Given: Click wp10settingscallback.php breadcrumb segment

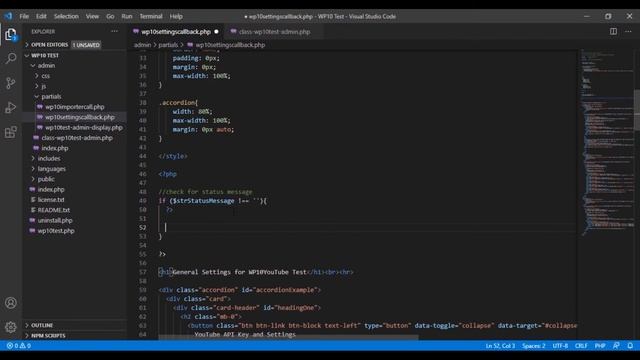Looking at the screenshot, I should pos(230,45).
